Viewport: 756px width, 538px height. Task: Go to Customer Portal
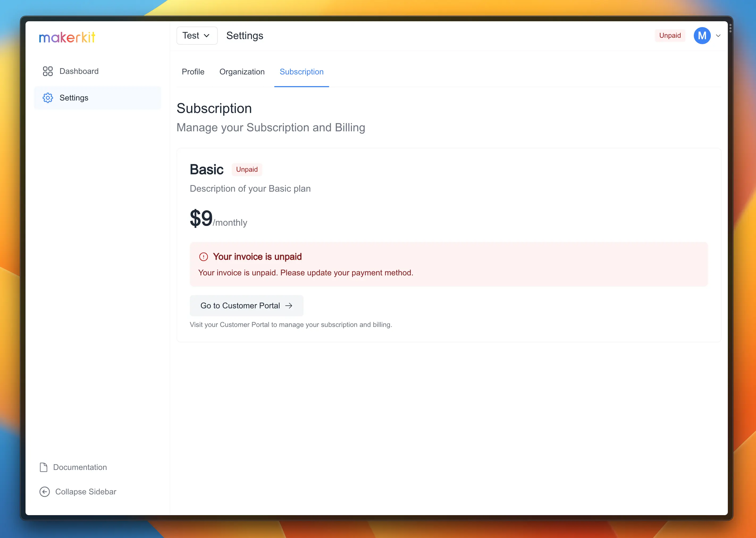(240, 305)
